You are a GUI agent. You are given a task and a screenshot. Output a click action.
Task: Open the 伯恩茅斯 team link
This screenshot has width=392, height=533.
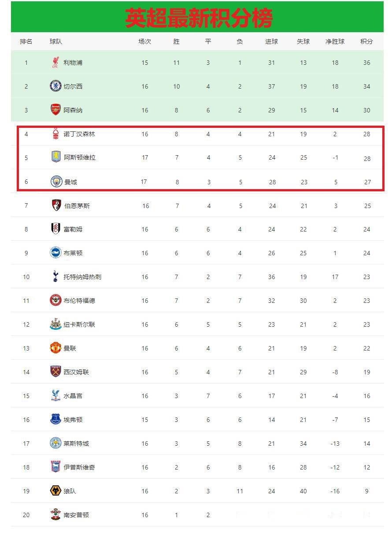(x=77, y=205)
